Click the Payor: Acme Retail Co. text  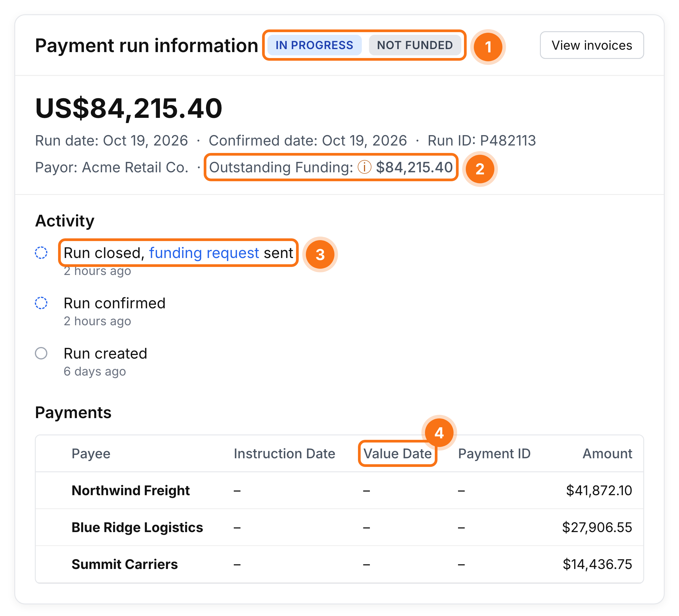coord(111,167)
